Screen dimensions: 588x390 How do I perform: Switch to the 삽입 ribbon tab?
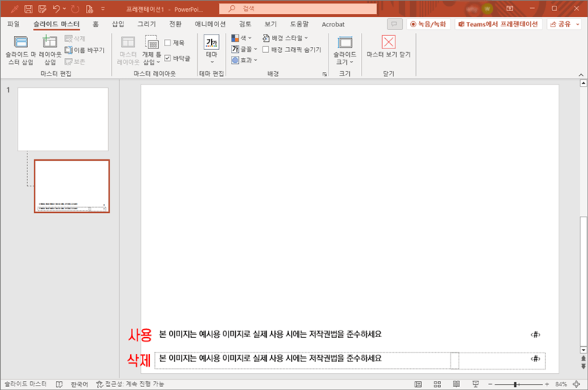pyautogui.click(x=118, y=24)
